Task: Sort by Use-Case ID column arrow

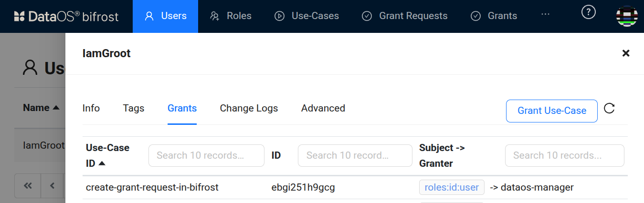Action: pyautogui.click(x=102, y=164)
